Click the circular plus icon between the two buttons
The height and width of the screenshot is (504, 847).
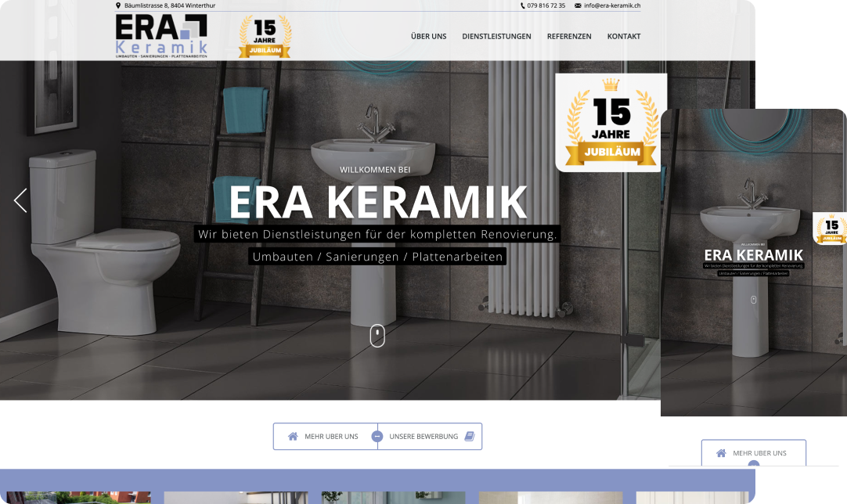(x=378, y=436)
